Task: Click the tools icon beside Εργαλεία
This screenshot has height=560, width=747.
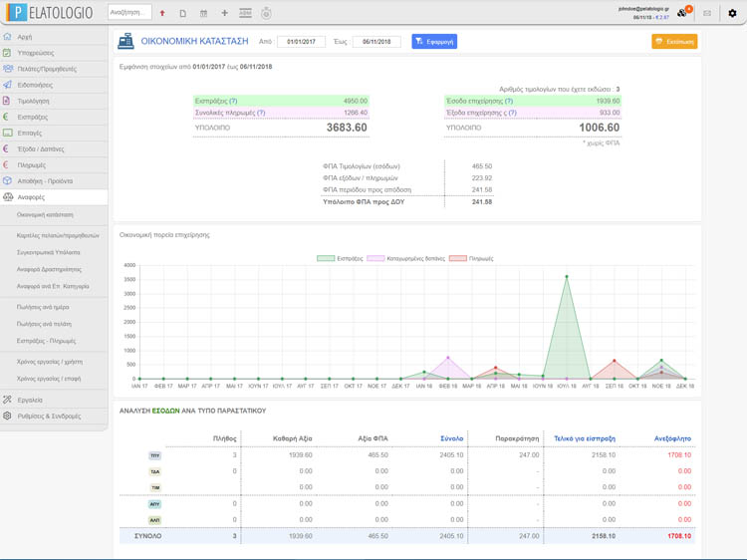Action: pyautogui.click(x=7, y=400)
